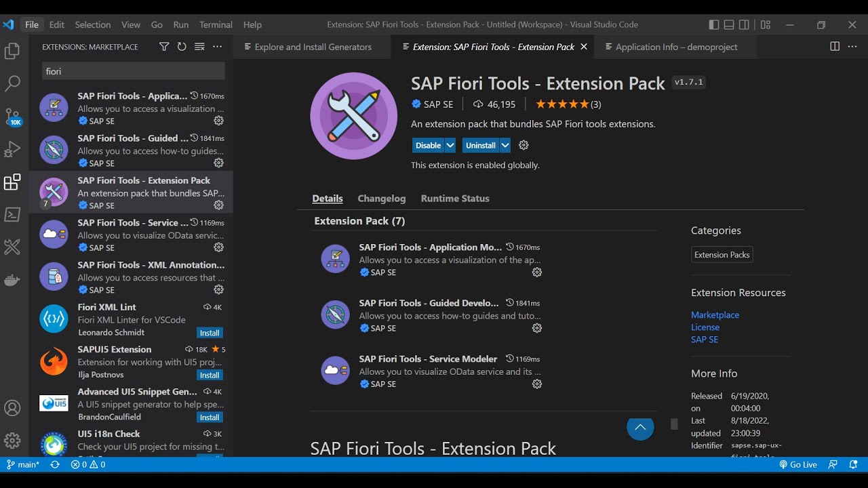Screen dimensions: 868x488
Task: Switch to Explore and Install Generators tab
Action: click(313, 47)
